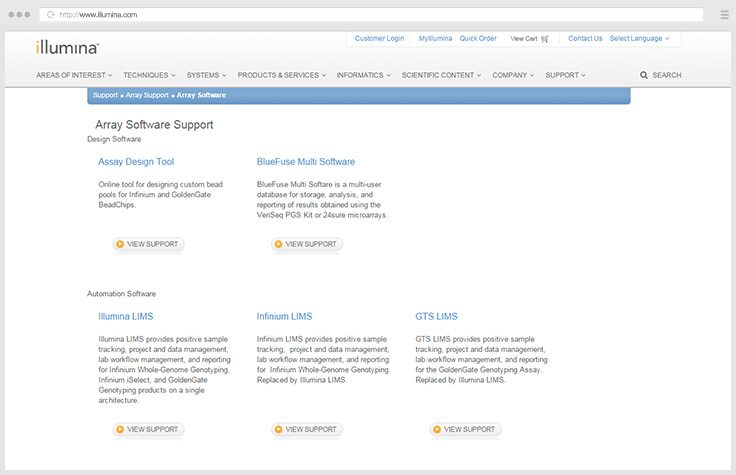
Task: Expand the Techniques menu
Action: [149, 75]
